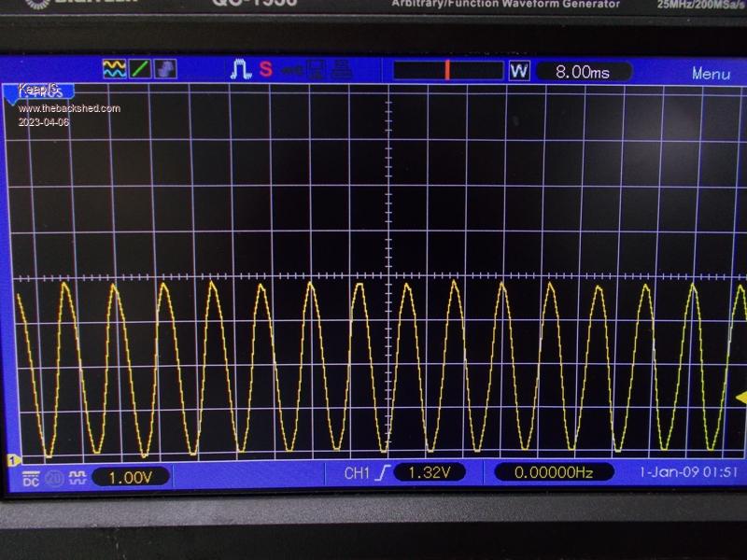Click the square wave probe icon
The image size is (747, 560).
tap(78, 477)
